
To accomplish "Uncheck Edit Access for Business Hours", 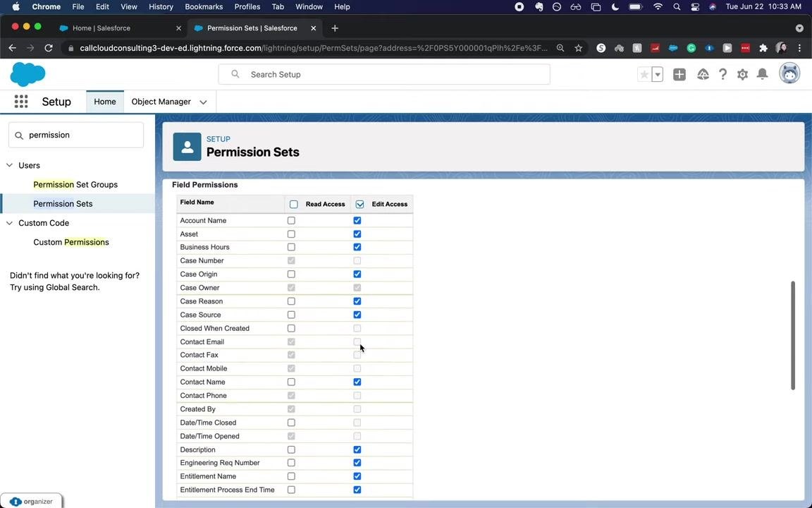I will 357,247.
